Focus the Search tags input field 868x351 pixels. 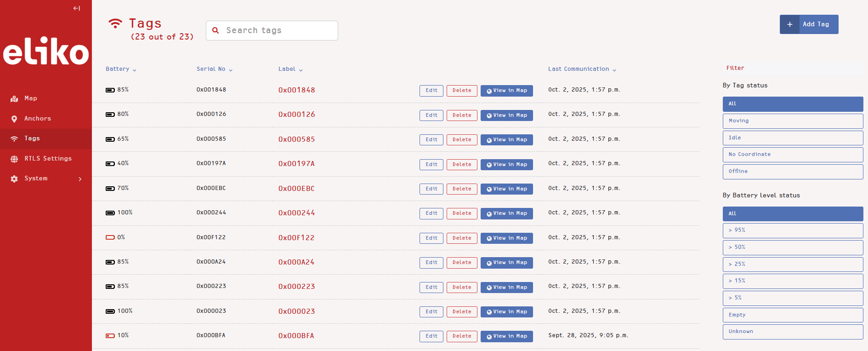[278, 30]
